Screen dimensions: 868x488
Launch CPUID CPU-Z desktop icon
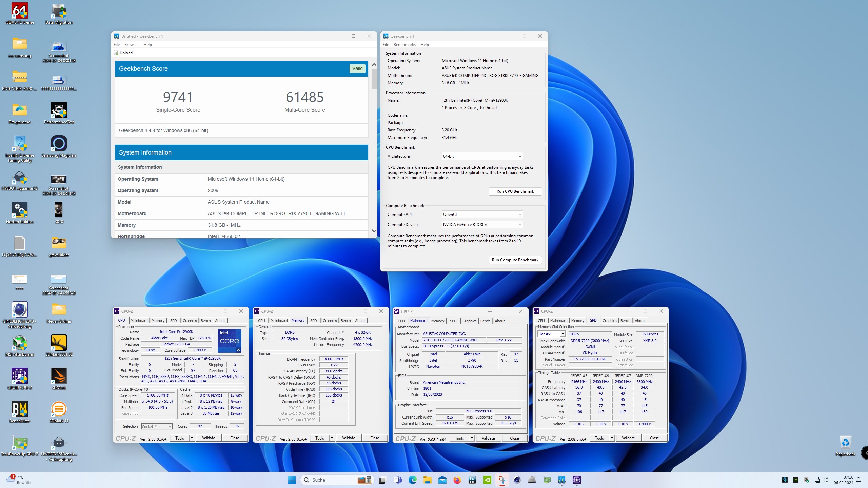[x=20, y=379]
